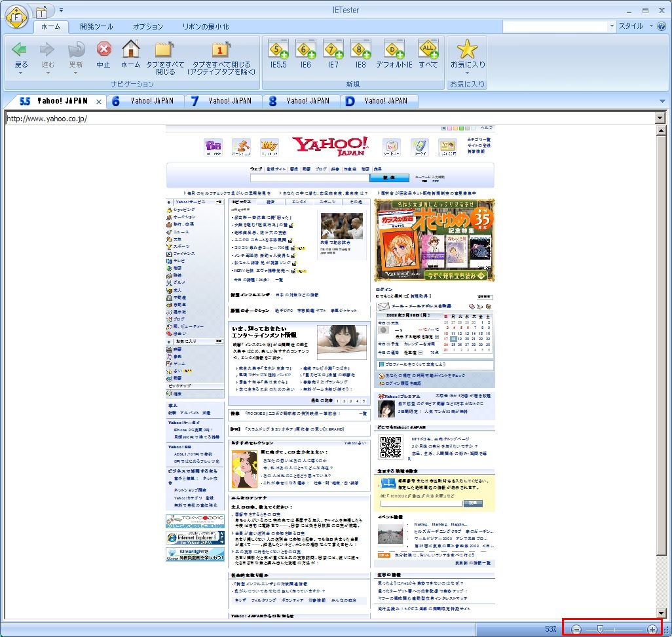Screen dimensions: 672x637
Task: Click the Silverlight banner
Action: pyautogui.click(x=195, y=554)
